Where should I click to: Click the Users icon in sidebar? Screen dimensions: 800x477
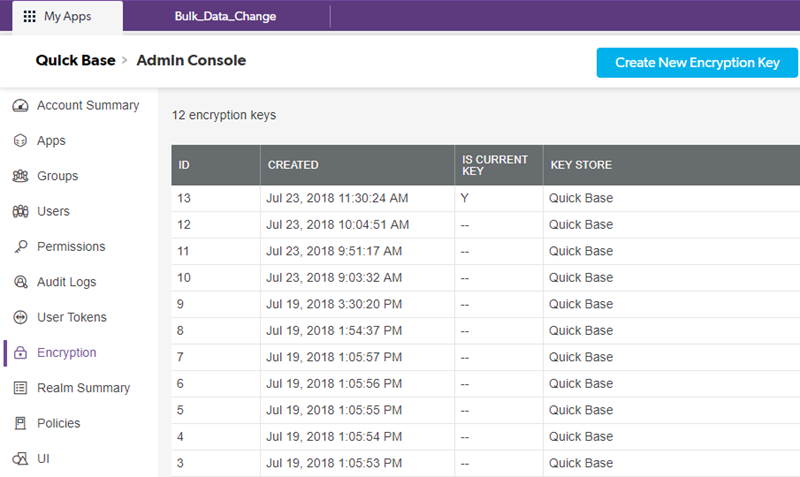[20, 211]
